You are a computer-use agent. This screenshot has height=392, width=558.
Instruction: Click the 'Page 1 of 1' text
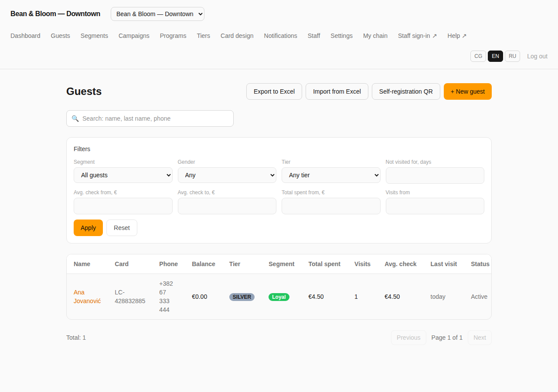(447, 338)
